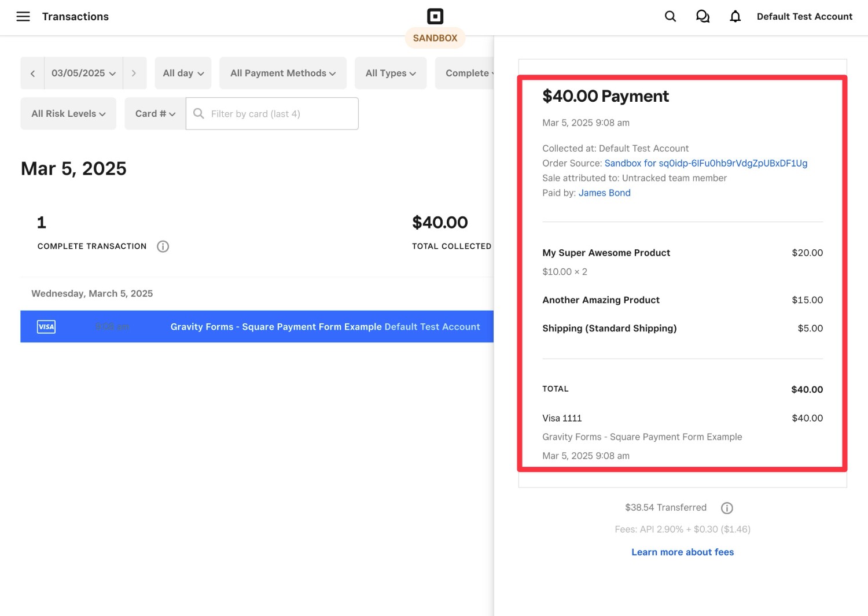Click Learn more about fees link

[683, 552]
